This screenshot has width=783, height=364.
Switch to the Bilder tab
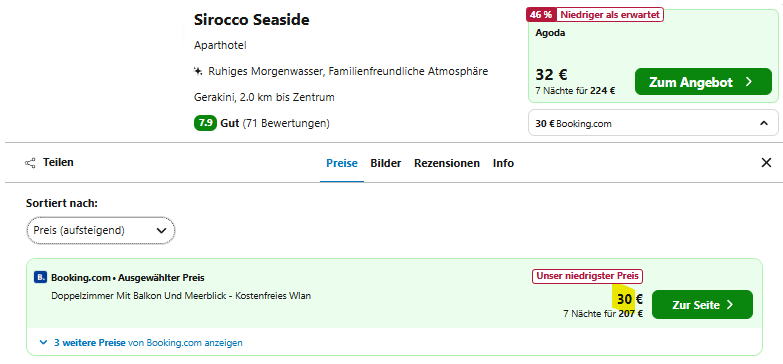tap(386, 163)
